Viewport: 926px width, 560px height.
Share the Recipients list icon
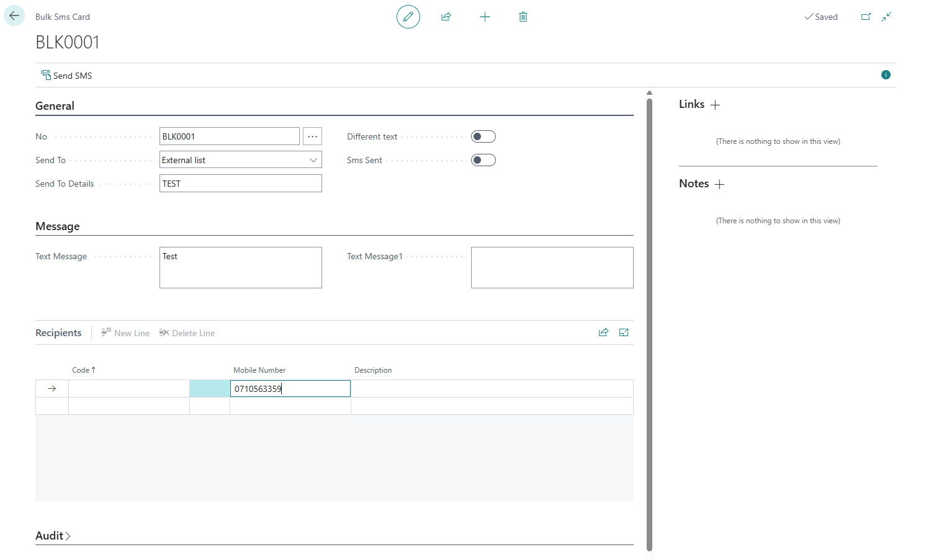tap(603, 332)
